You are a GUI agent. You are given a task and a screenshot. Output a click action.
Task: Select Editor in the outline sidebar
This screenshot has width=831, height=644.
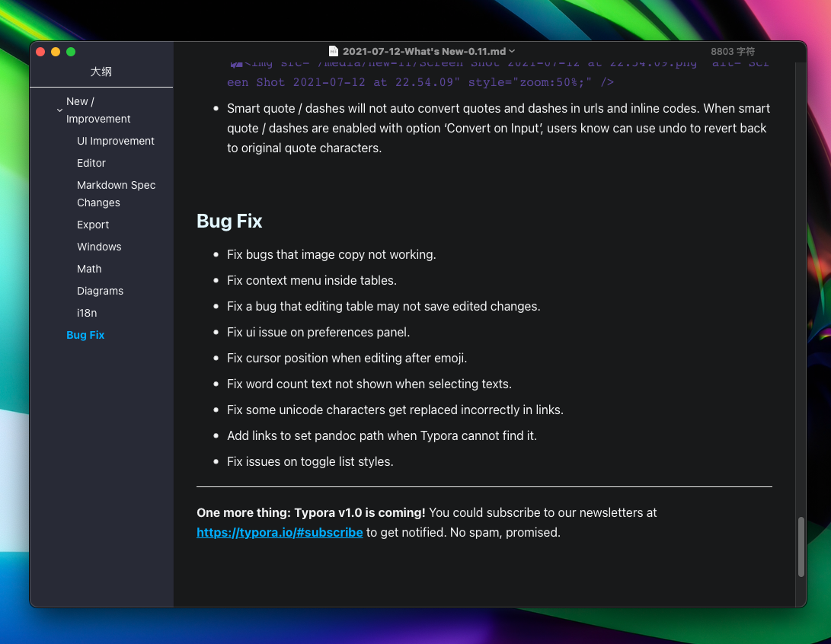click(x=91, y=163)
